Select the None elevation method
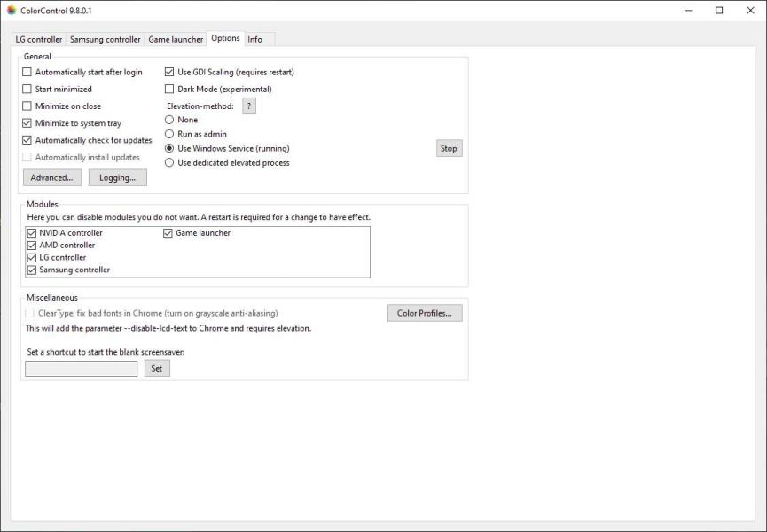 coord(182,120)
